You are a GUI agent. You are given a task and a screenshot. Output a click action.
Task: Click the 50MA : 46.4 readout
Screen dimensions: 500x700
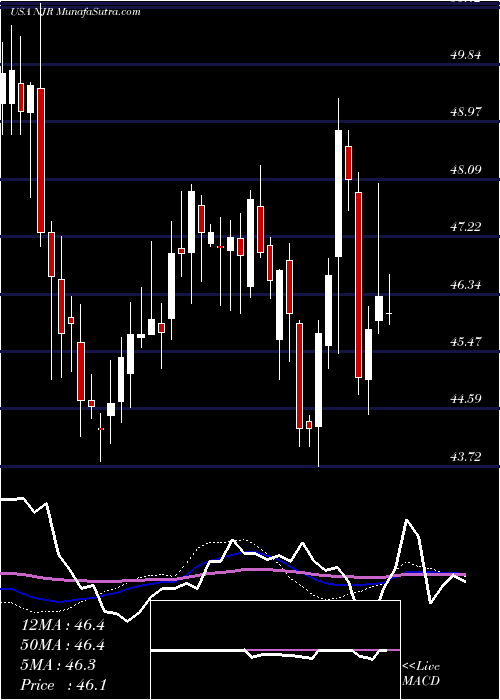click(x=63, y=645)
